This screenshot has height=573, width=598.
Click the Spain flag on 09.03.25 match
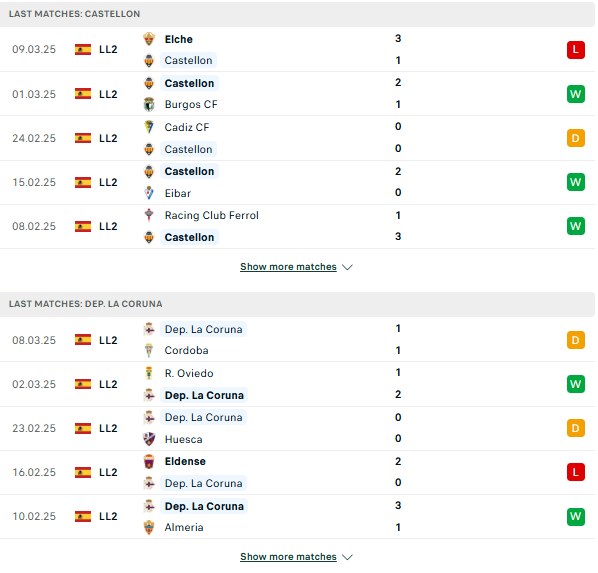tap(83, 50)
